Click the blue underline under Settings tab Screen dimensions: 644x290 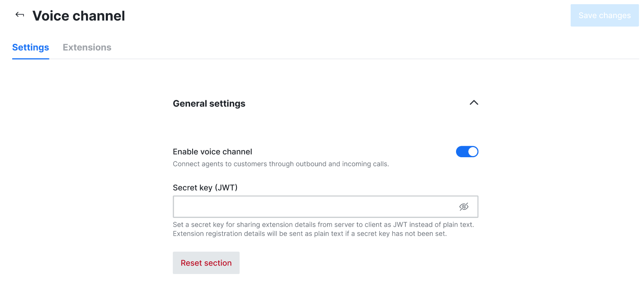30,59
